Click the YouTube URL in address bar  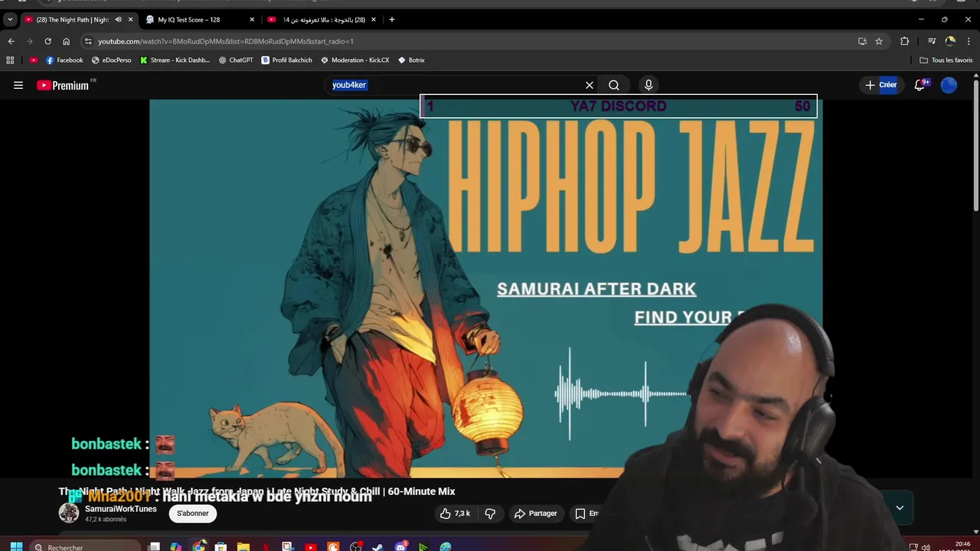(x=226, y=41)
